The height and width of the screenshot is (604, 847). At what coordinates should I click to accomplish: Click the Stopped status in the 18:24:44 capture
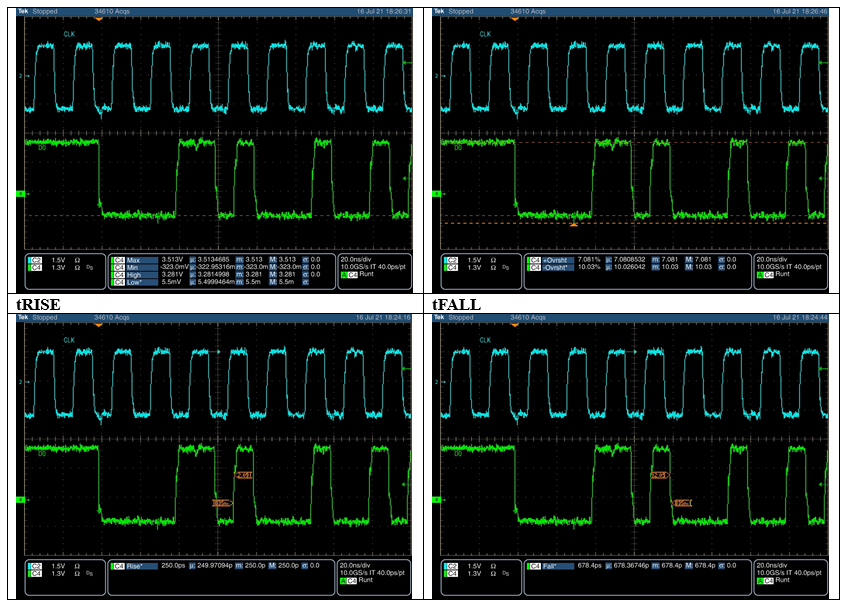pyautogui.click(x=461, y=318)
